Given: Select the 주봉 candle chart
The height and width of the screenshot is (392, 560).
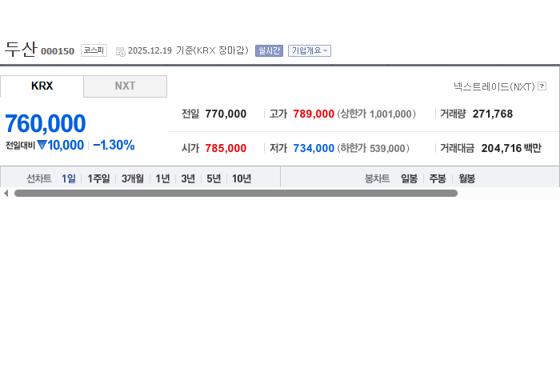Looking at the screenshot, I should click(438, 178).
